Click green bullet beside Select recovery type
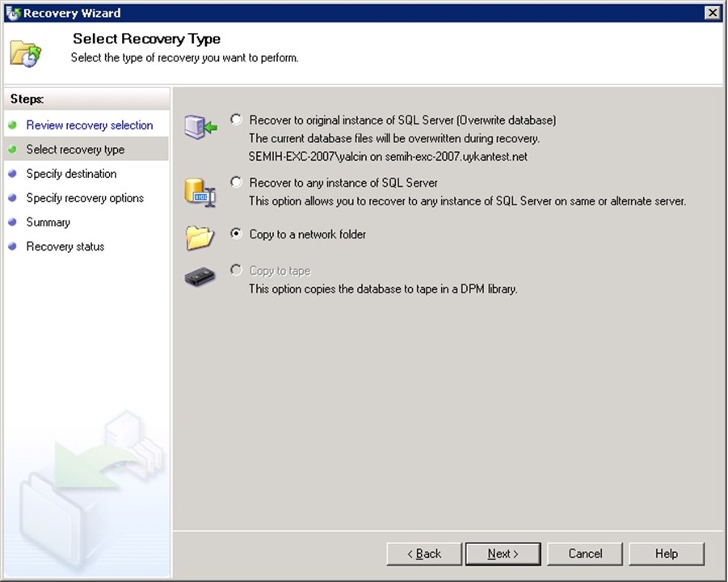The width and height of the screenshot is (728, 582). (12, 150)
